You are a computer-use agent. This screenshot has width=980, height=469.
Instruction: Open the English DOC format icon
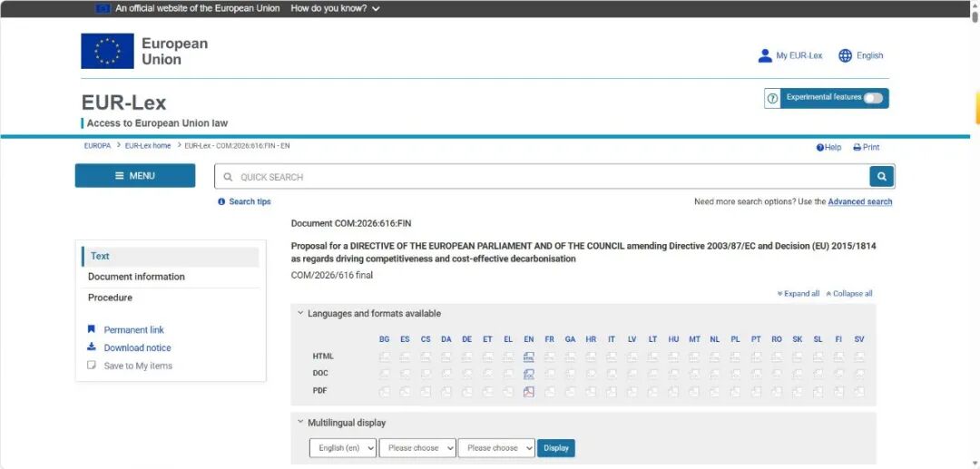pos(529,374)
